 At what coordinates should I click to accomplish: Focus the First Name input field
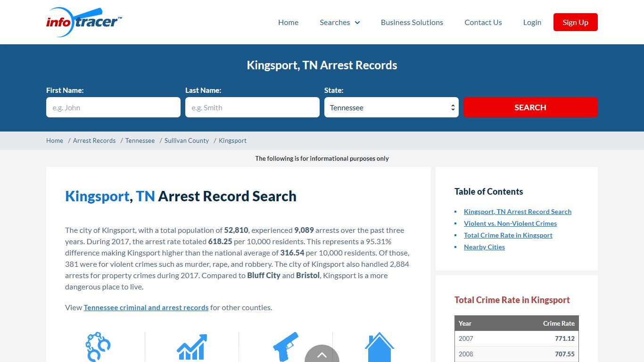(113, 107)
